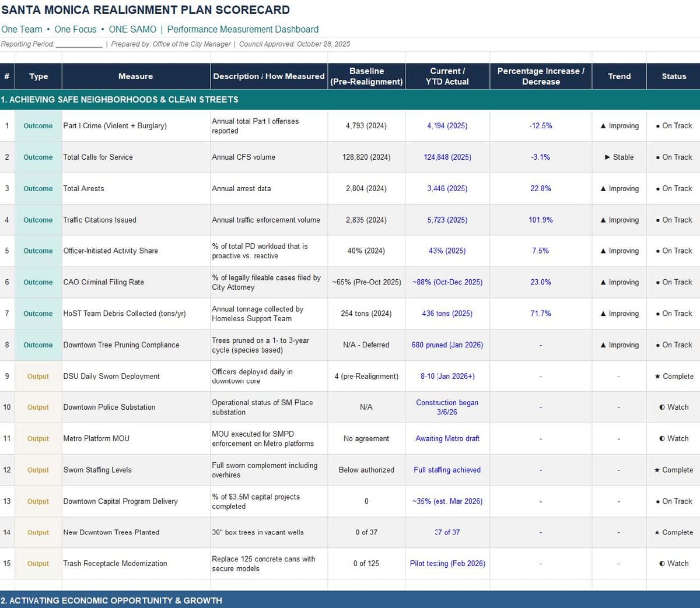Select the Measure column header
Image resolution: width=700 pixels, height=608 pixels.
click(135, 76)
